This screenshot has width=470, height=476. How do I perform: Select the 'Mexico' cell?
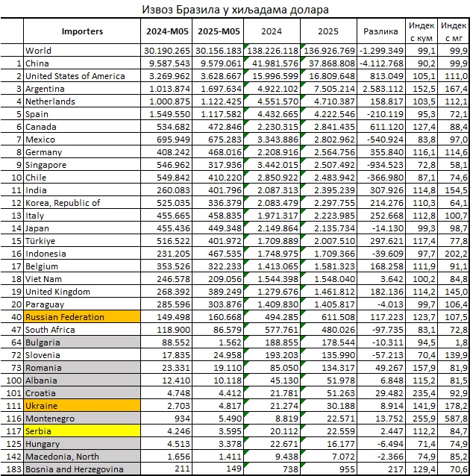[82, 140]
